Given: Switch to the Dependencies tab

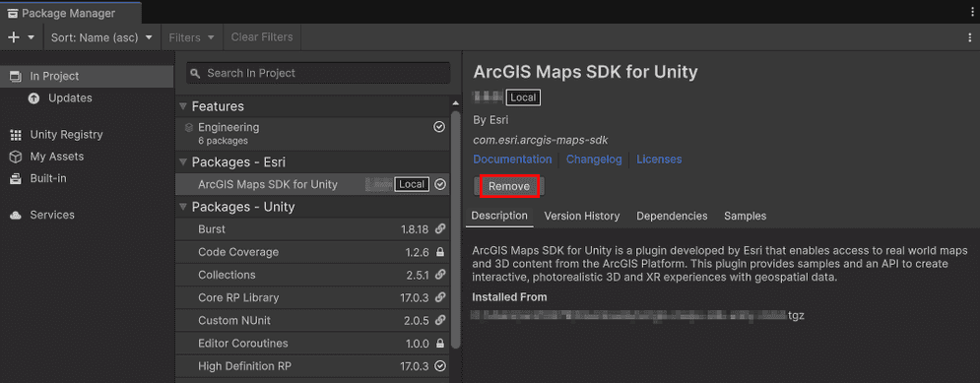Looking at the screenshot, I should coord(672,217).
